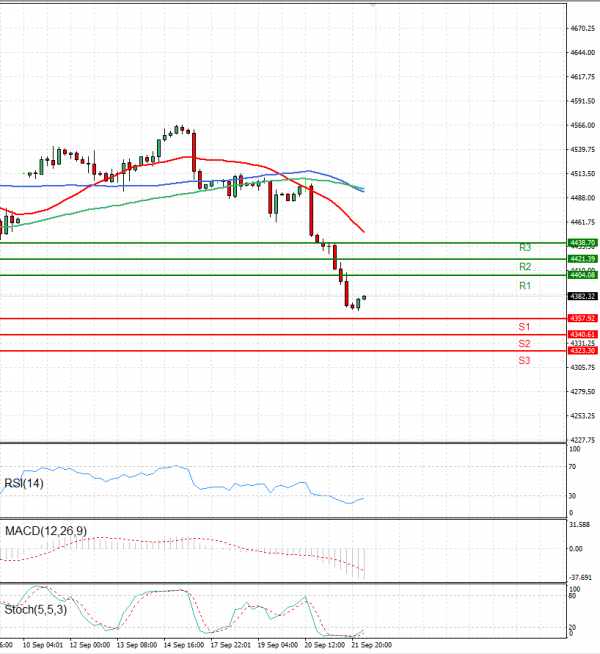Click the 4253.25 price axis value
The width and height of the screenshot is (600, 654).
[x=582, y=416]
